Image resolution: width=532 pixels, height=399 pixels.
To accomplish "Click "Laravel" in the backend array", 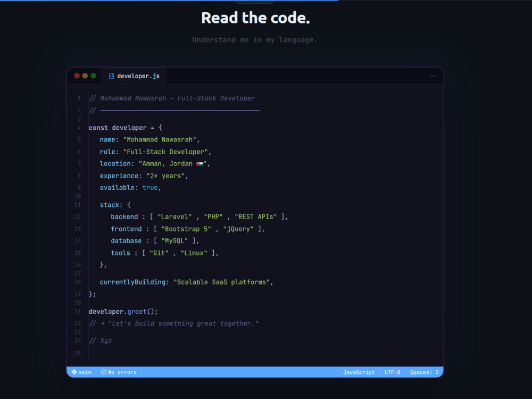I will (x=174, y=217).
